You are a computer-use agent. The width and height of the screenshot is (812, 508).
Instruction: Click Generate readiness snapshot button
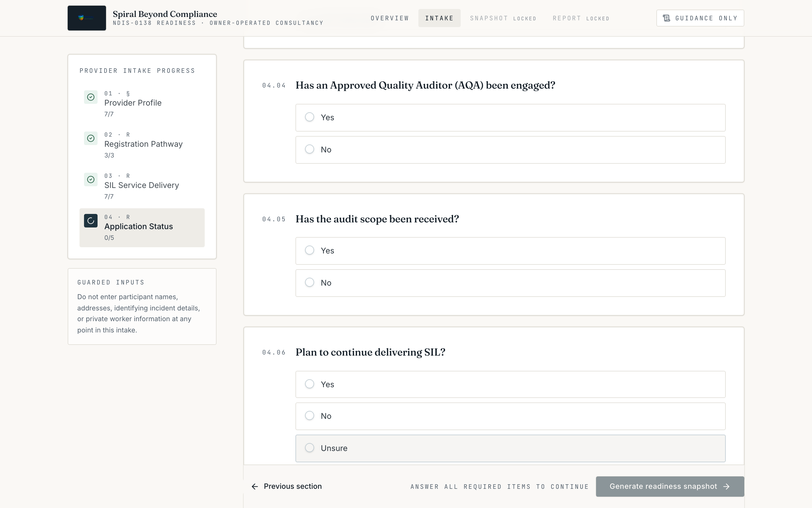click(x=670, y=487)
